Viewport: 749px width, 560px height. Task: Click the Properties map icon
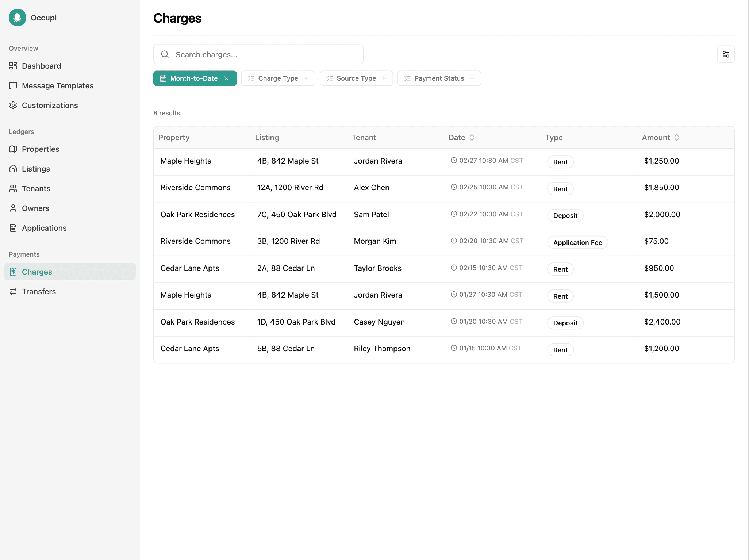(13, 149)
